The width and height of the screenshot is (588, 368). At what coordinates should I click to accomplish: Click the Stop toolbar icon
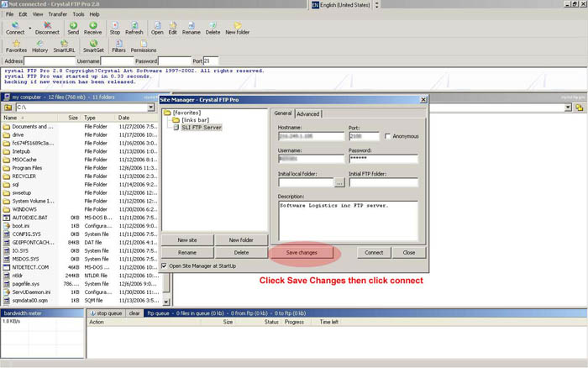coord(115,28)
